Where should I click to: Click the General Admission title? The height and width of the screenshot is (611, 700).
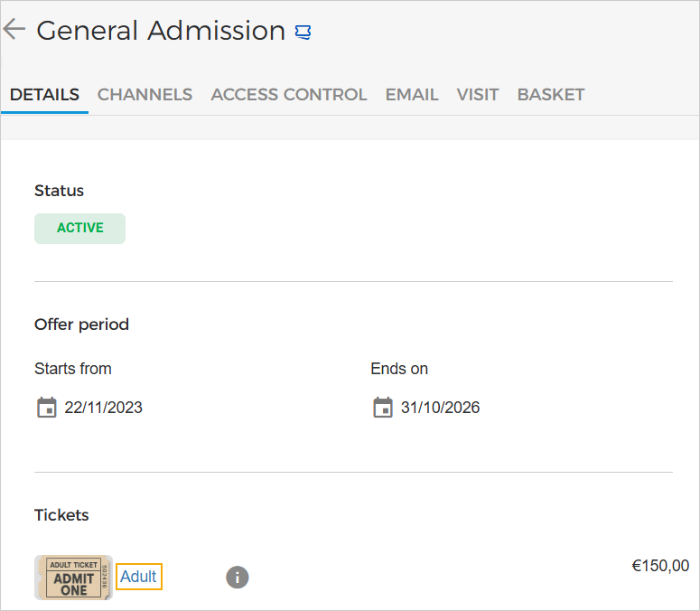pyautogui.click(x=161, y=31)
